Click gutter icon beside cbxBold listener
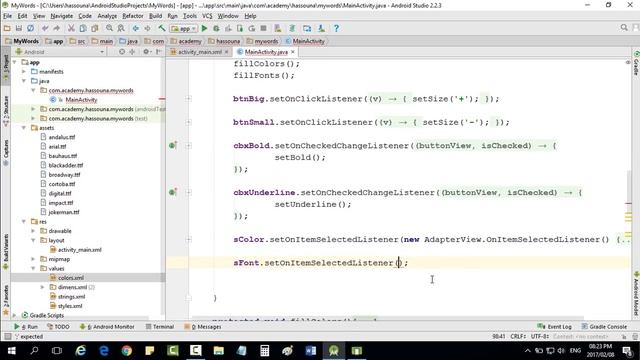The width and height of the screenshot is (640, 360). [173, 146]
